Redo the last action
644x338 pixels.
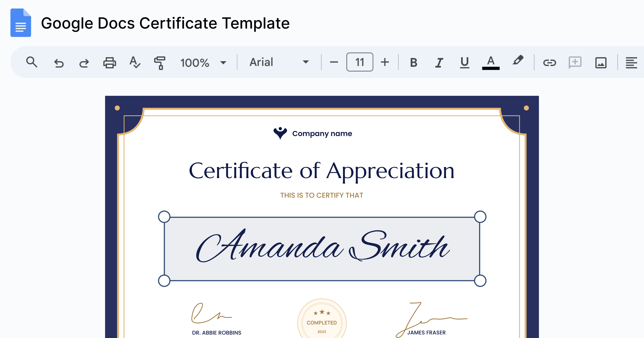(84, 62)
